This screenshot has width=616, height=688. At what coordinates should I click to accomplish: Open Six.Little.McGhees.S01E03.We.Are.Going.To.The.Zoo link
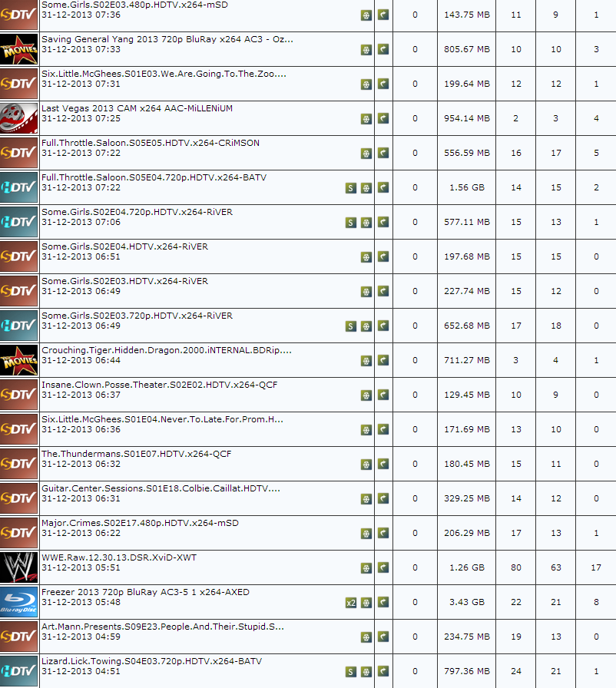click(x=164, y=74)
